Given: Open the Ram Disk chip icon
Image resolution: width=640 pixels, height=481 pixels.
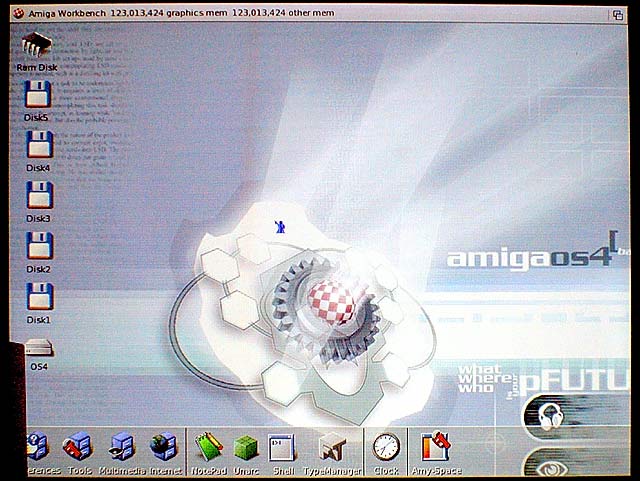Looking at the screenshot, I should point(37,44).
